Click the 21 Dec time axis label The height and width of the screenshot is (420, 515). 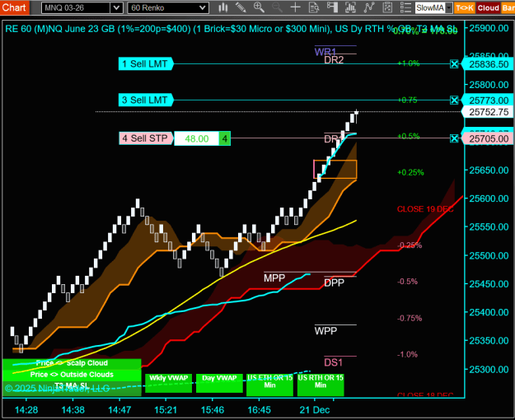(315, 410)
